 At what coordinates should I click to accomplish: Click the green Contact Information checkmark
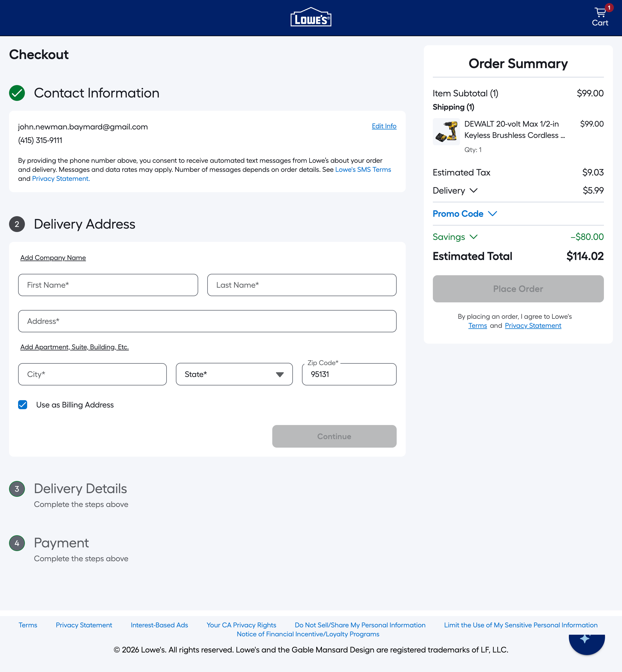17,93
